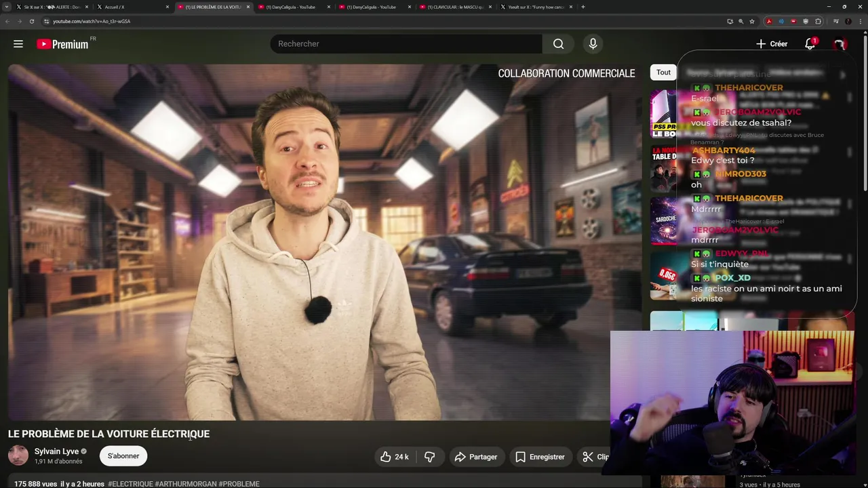Click the address bar URL youtube.com/watch
Viewport: 868px width, 488px height.
(92, 21)
